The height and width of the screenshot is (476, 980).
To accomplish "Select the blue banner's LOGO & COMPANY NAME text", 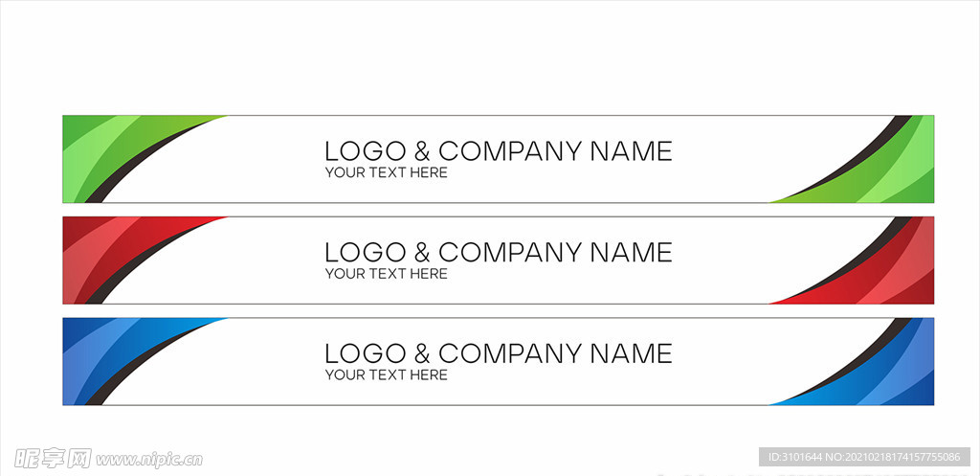I will tap(498, 354).
